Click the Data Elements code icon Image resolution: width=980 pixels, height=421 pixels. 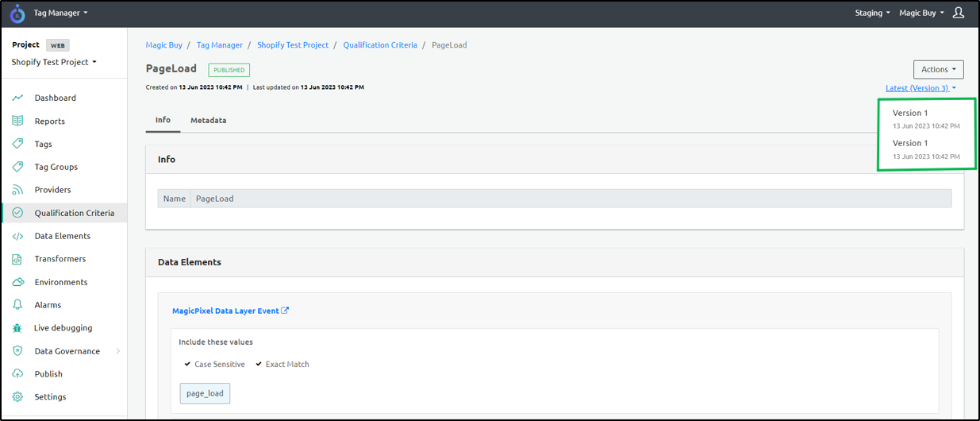click(x=17, y=236)
